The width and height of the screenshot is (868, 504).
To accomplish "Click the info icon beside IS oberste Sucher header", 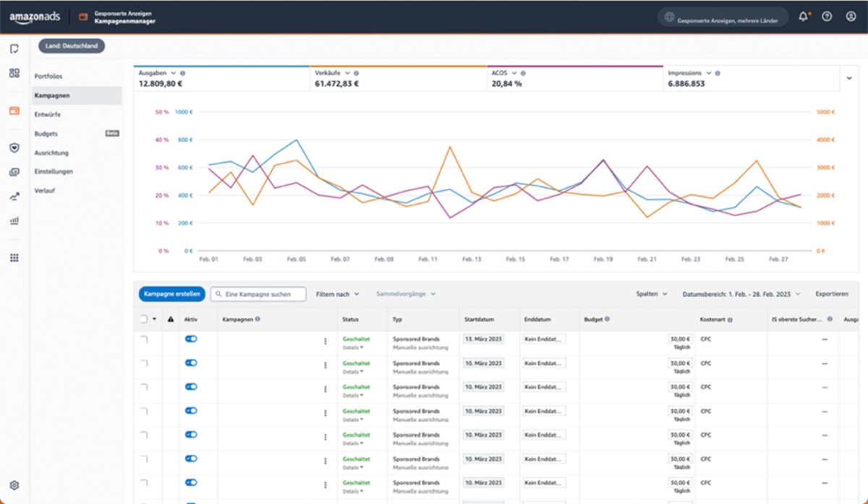I will point(830,319).
